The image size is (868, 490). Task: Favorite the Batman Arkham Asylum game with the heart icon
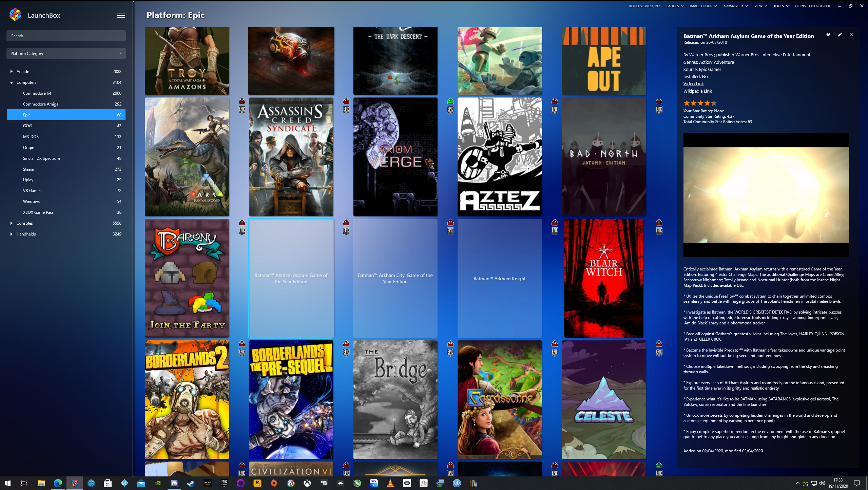pos(828,35)
